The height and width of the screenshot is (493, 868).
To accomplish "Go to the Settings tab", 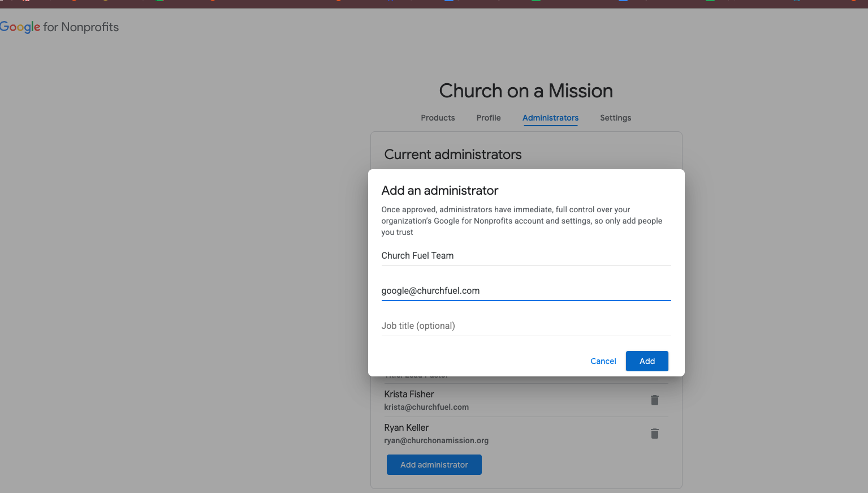I will tap(615, 118).
